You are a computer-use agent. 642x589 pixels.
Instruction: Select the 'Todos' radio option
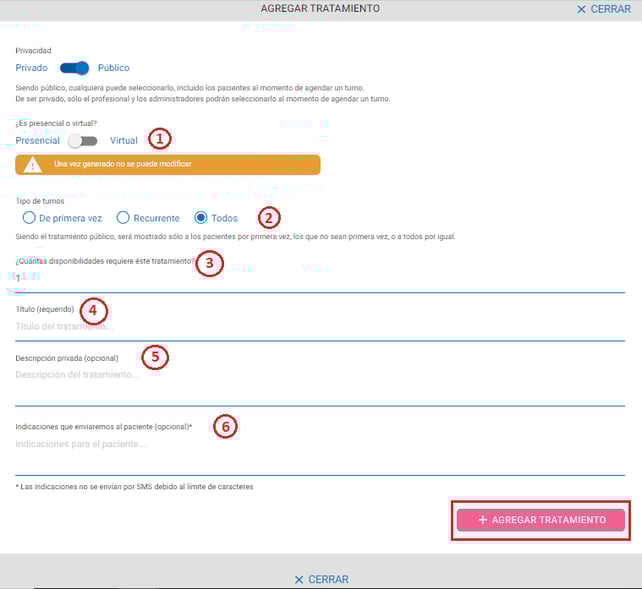click(x=201, y=218)
